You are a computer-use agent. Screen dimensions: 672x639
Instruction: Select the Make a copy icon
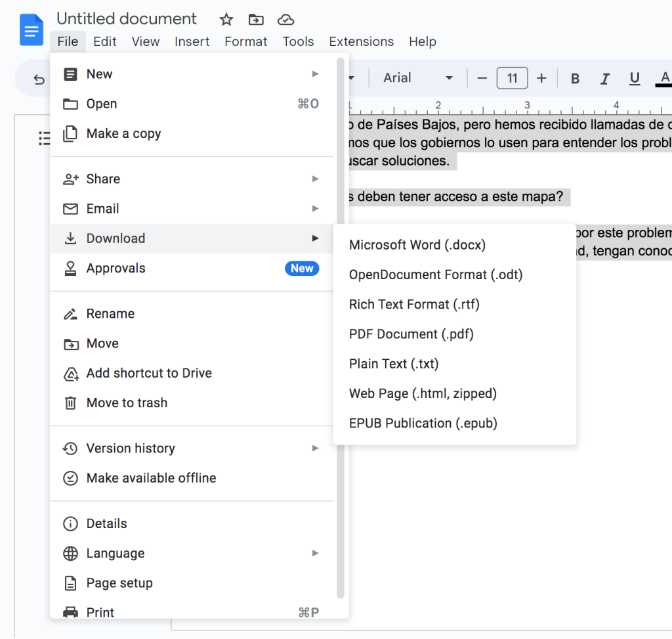(x=70, y=133)
